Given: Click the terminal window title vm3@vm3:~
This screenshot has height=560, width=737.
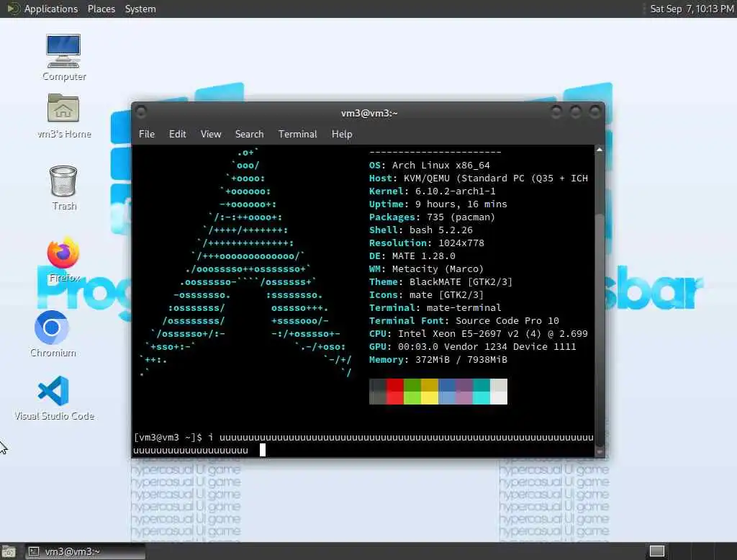Looking at the screenshot, I should point(369,113).
